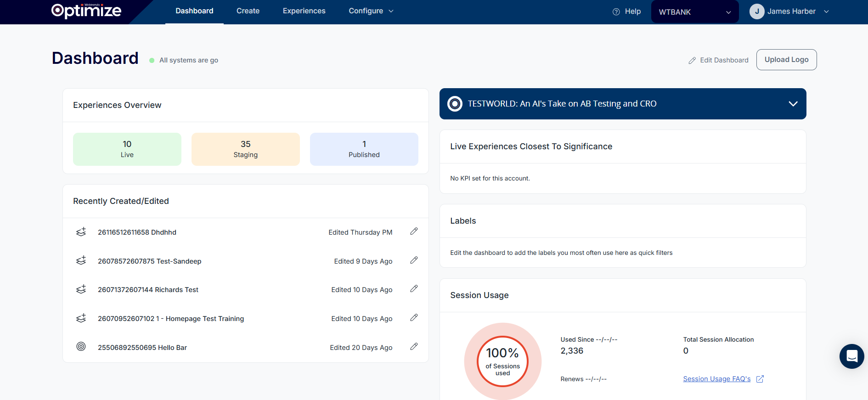The width and height of the screenshot is (868, 400).
Task: Switch to the Experiences tab
Action: pyautogui.click(x=304, y=11)
